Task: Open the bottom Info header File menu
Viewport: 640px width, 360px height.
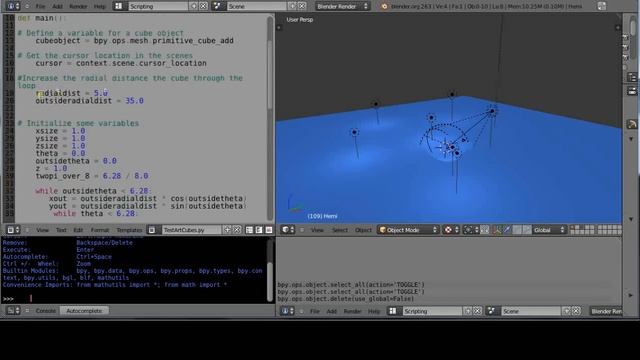Action: pos(315,311)
